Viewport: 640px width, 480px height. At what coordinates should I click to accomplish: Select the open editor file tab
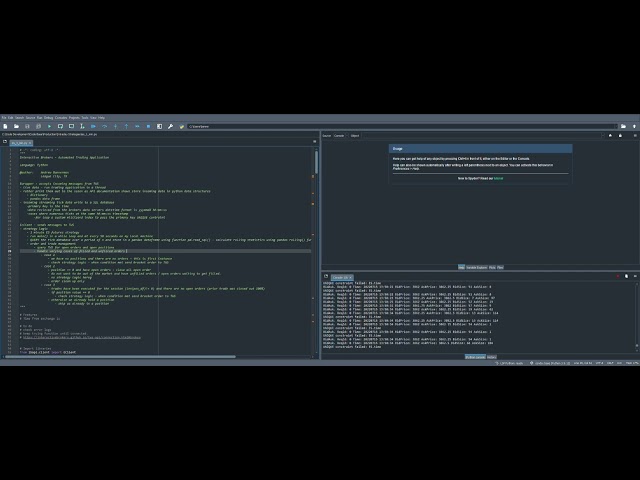point(19,143)
